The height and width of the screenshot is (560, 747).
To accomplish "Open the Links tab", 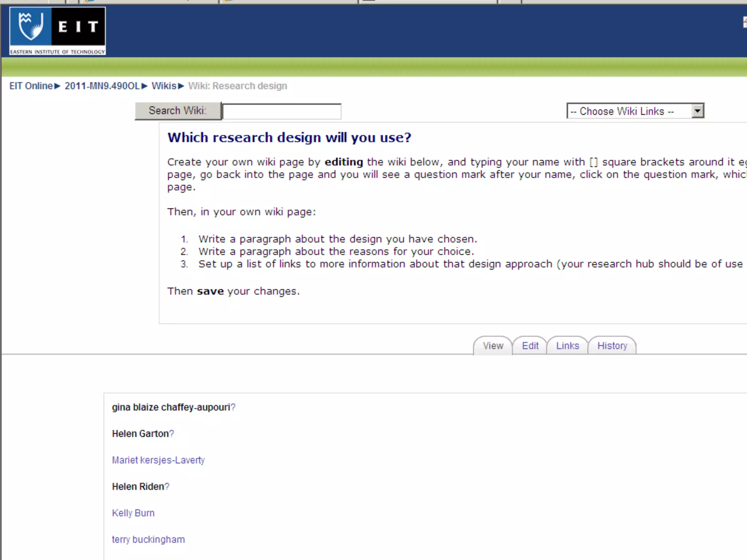I will pyautogui.click(x=567, y=346).
